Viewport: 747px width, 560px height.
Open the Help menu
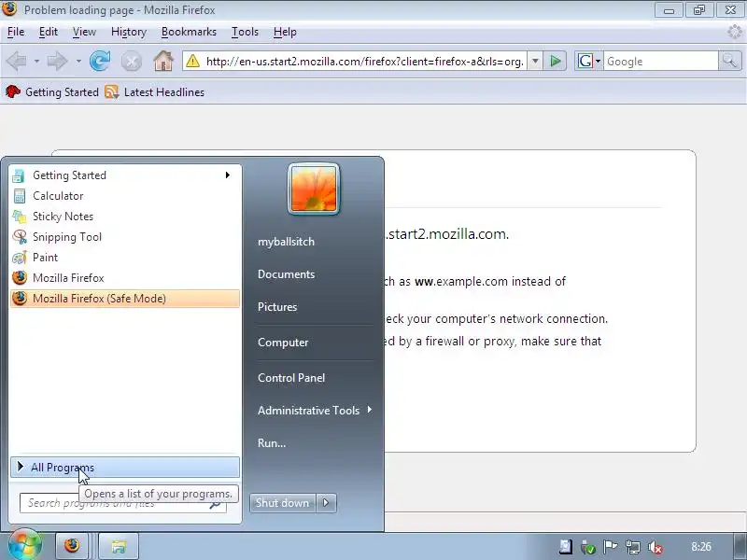pyautogui.click(x=285, y=32)
